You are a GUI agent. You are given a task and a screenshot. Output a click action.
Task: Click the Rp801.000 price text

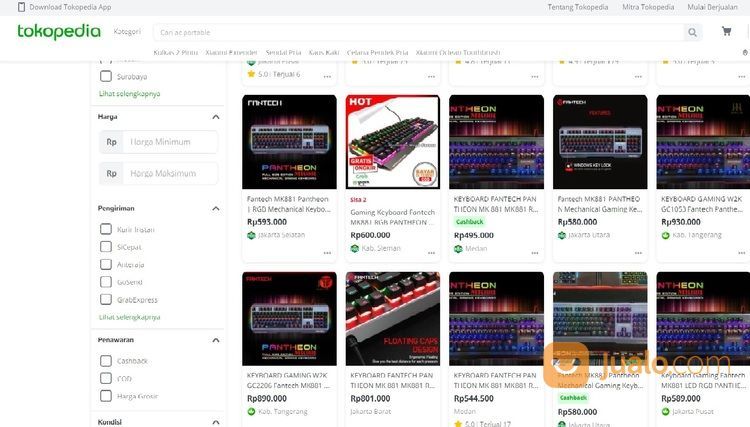pos(370,398)
